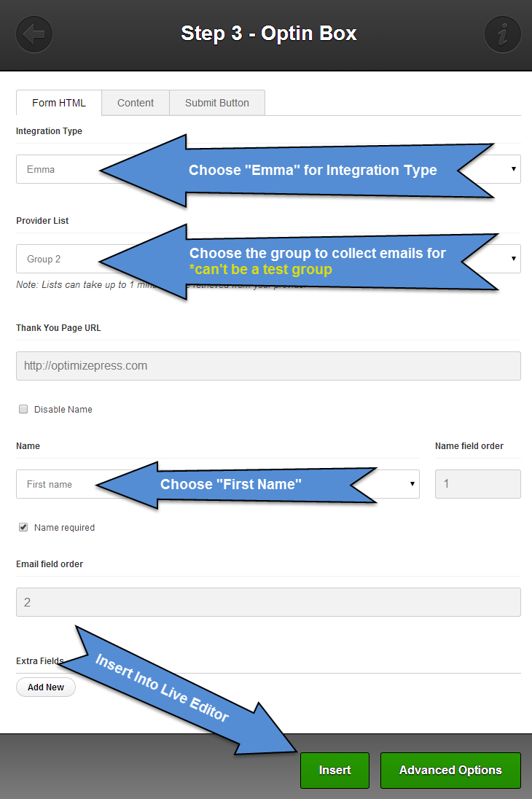This screenshot has height=799, width=532.
Task: Open the info help icon
Action: (x=502, y=34)
